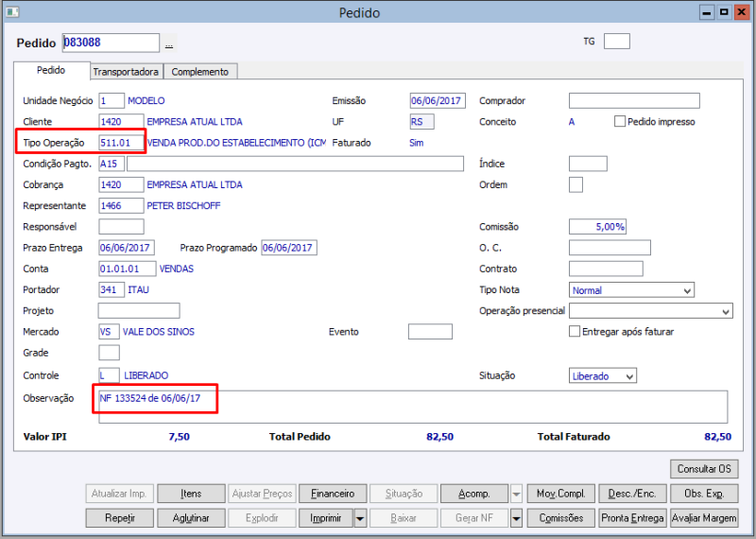
Task: Expand the Gerar NF button arrow
Action: (516, 518)
